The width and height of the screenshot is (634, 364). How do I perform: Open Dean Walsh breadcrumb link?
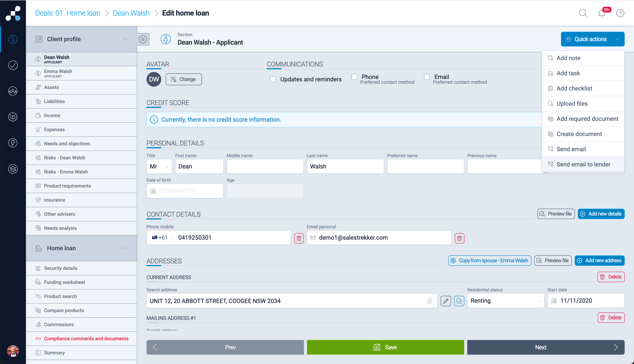click(131, 13)
